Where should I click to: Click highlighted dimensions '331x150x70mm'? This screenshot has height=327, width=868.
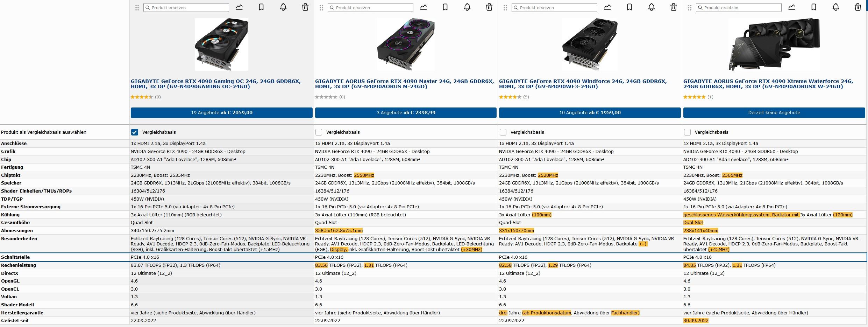517,230
